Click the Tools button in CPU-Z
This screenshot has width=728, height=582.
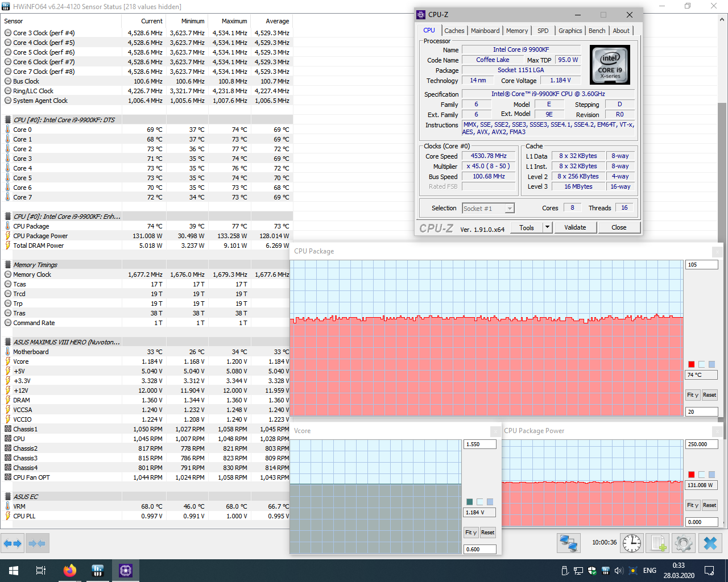click(527, 227)
